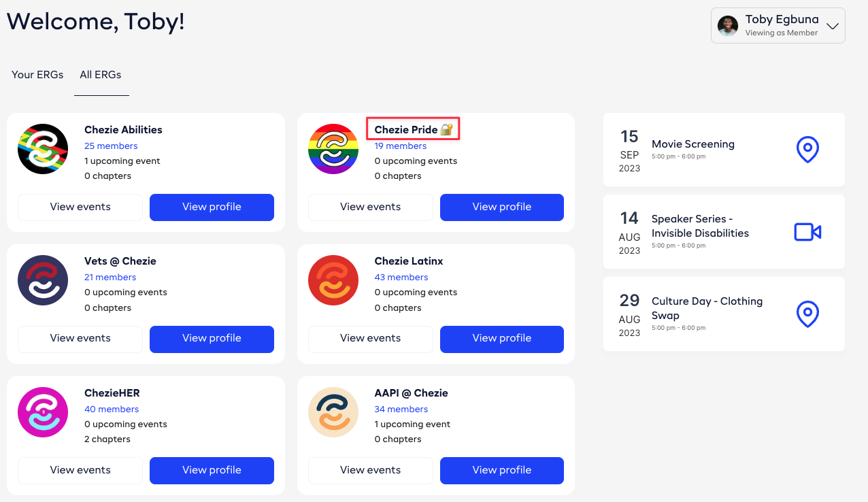Image resolution: width=868 pixels, height=502 pixels.
Task: Click Toby Egbuna's profile avatar
Action: coord(728,26)
